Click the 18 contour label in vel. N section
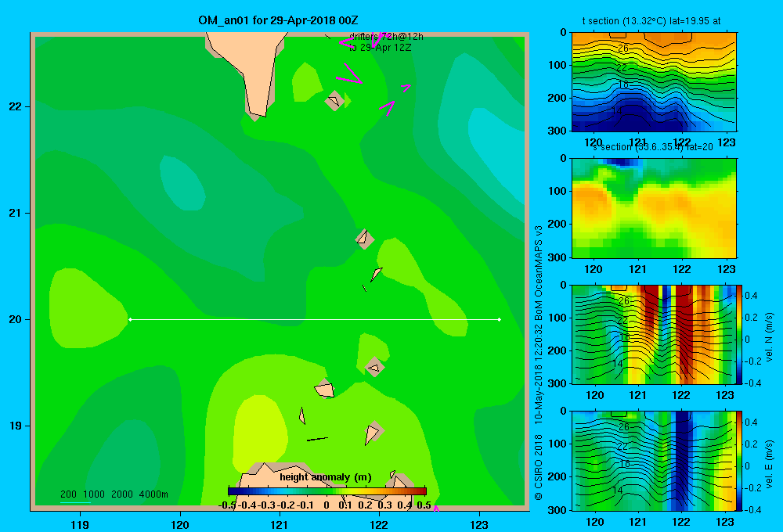The image size is (783, 532). click(624, 337)
